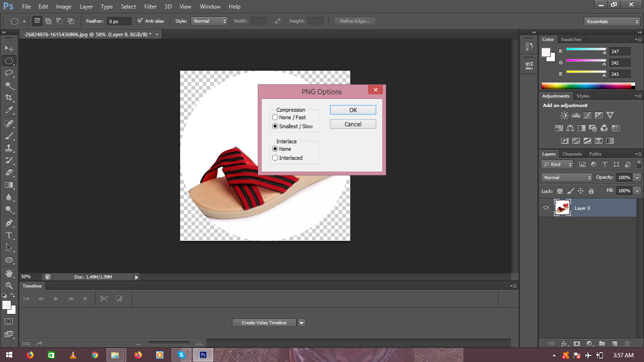Select the Hand tool

click(x=9, y=273)
